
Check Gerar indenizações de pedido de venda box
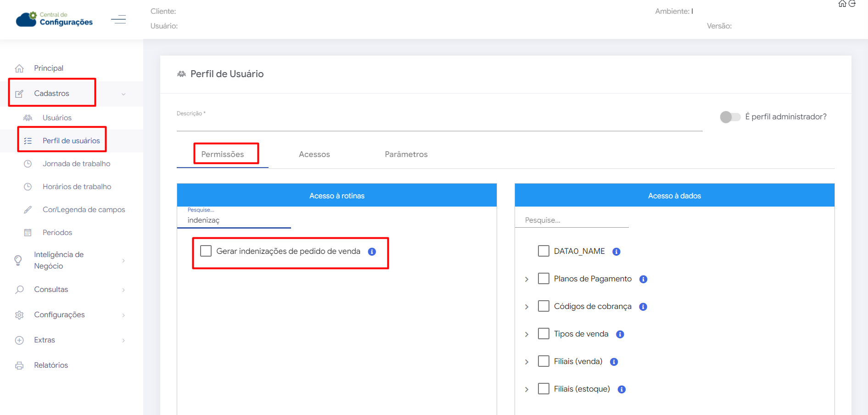coord(206,251)
